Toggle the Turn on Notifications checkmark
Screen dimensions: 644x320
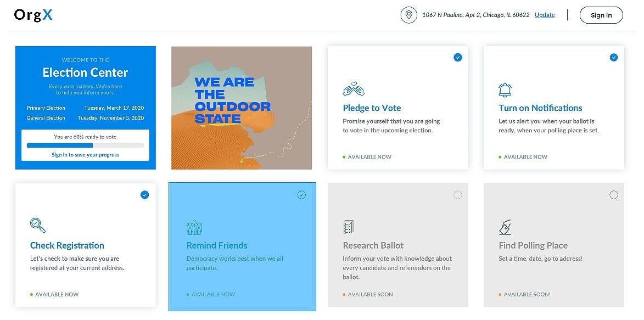click(614, 58)
